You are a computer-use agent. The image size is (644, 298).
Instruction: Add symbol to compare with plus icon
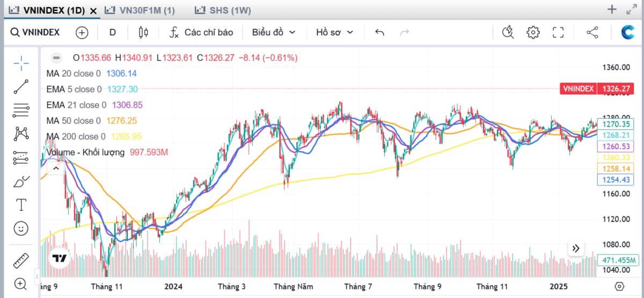pos(82,32)
